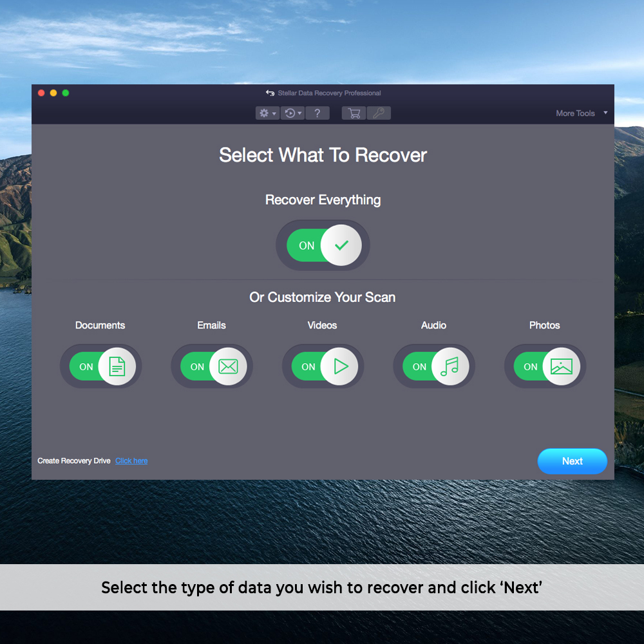Click the 'Documents' label
644x644 pixels.
coord(100,325)
